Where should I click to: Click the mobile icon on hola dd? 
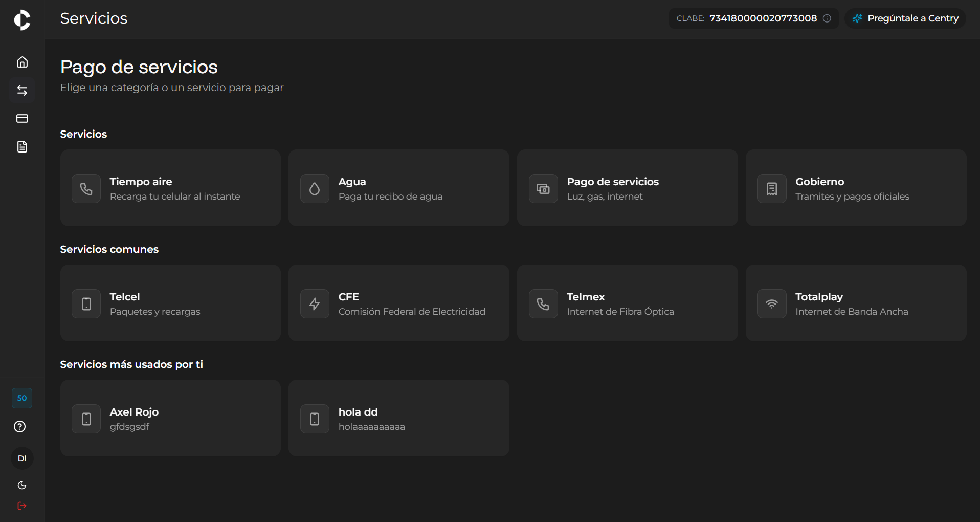pyautogui.click(x=315, y=419)
